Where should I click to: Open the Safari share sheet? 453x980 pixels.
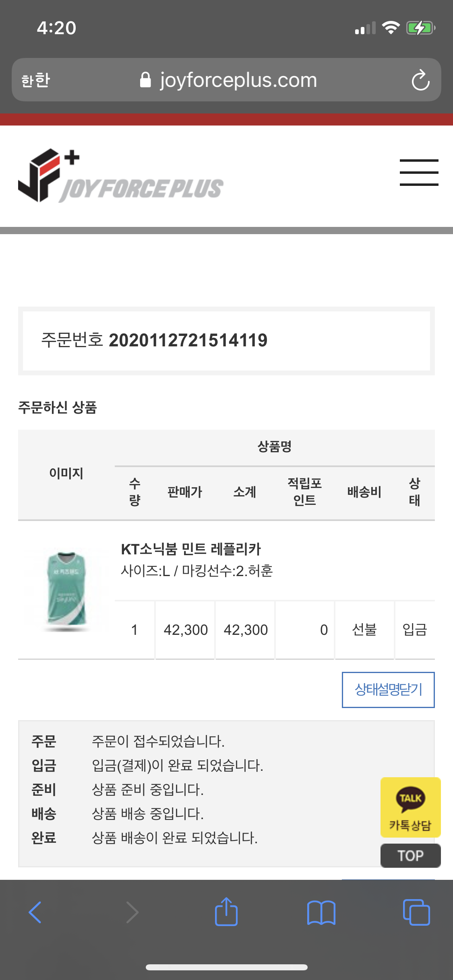pyautogui.click(x=226, y=912)
